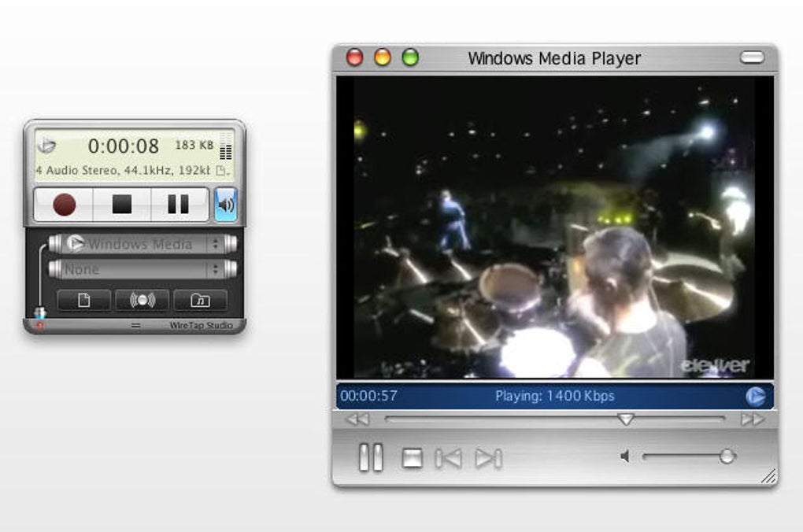The width and height of the screenshot is (803, 532).
Task: Close the Windows Media Player window
Action: [x=355, y=57]
